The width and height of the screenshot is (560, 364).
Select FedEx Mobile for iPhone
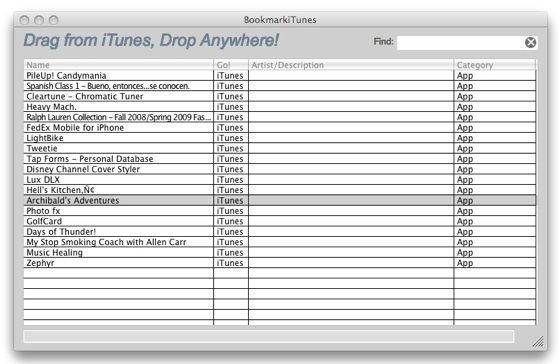[x=280, y=128]
